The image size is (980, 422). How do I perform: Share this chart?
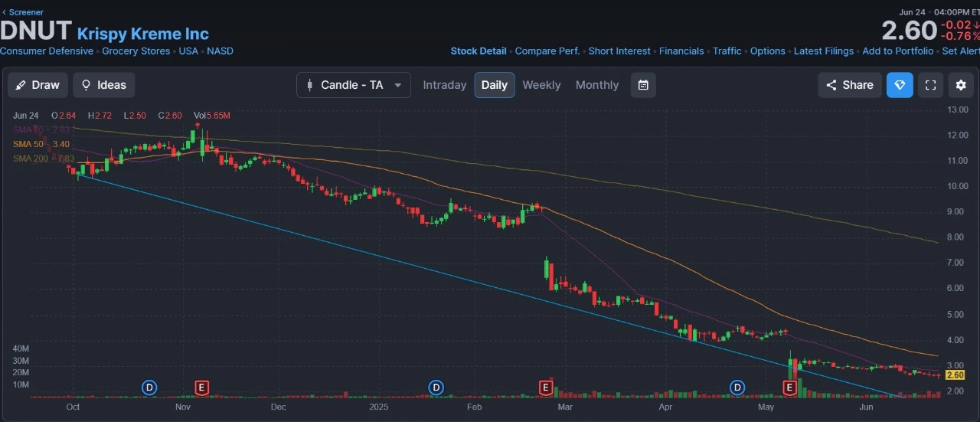(849, 85)
